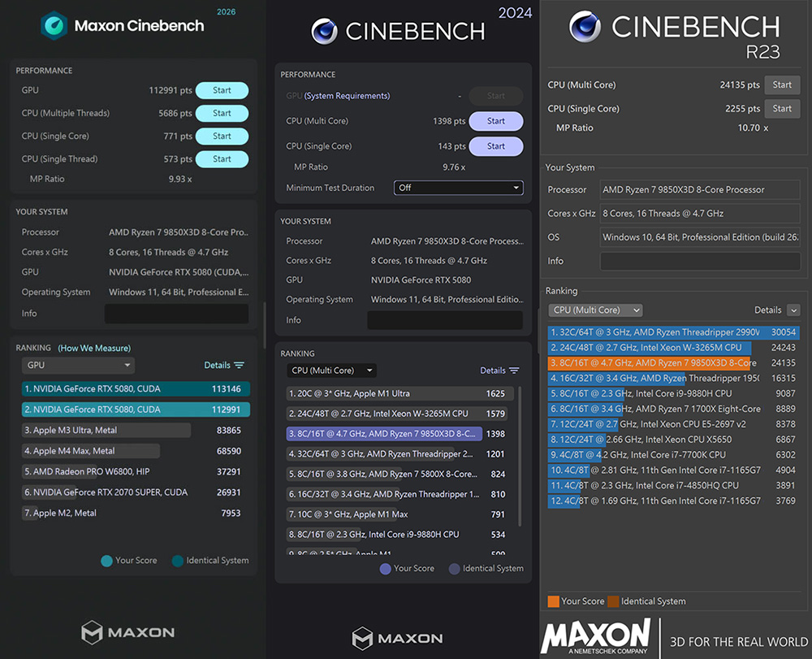This screenshot has width=812, height=659.
Task: Expand the Details chevron in R23 ranking
Action: 793,310
